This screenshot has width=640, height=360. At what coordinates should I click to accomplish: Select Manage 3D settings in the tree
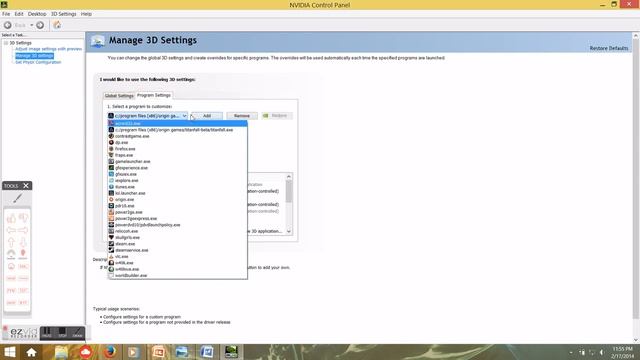point(34,56)
